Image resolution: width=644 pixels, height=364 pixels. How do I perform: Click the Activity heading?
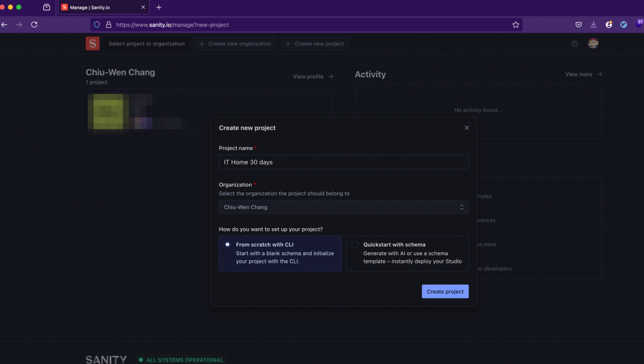[x=370, y=74]
